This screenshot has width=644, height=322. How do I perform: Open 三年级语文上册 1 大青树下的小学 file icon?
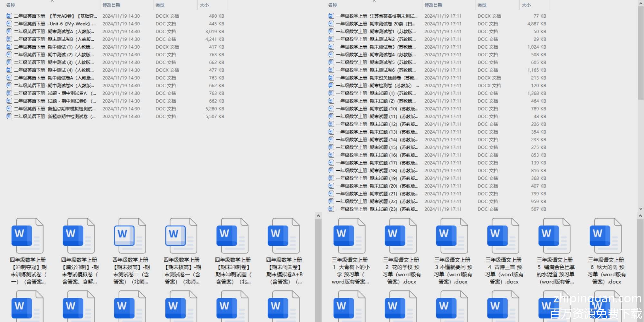pos(349,236)
